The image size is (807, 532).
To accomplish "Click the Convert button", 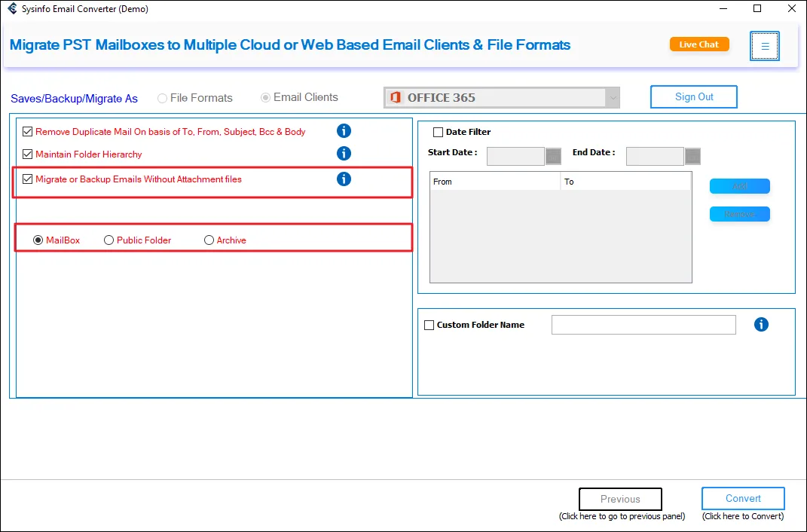I will pyautogui.click(x=743, y=499).
